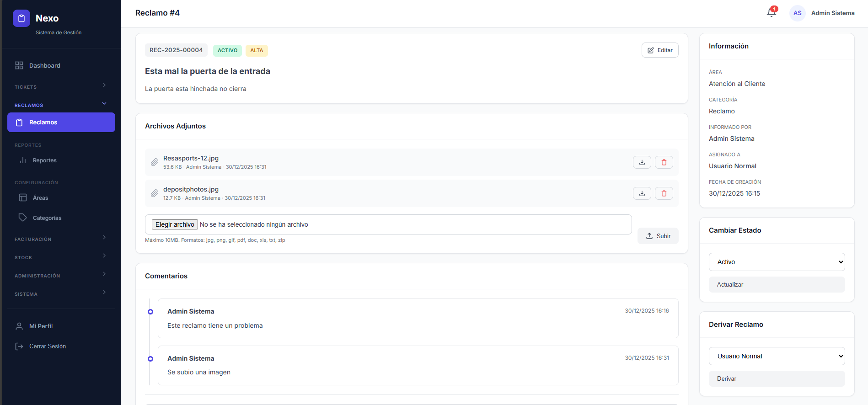The height and width of the screenshot is (405, 868).
Task: Open the AS user avatar
Action: pos(797,13)
